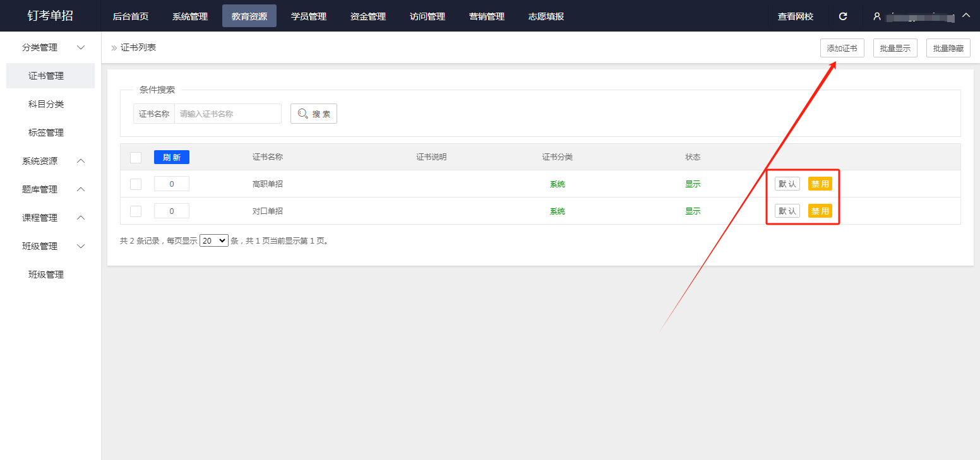Screen dimensions: 980x460
Task: Click 默认 button for 高职单招
Action: (x=787, y=184)
